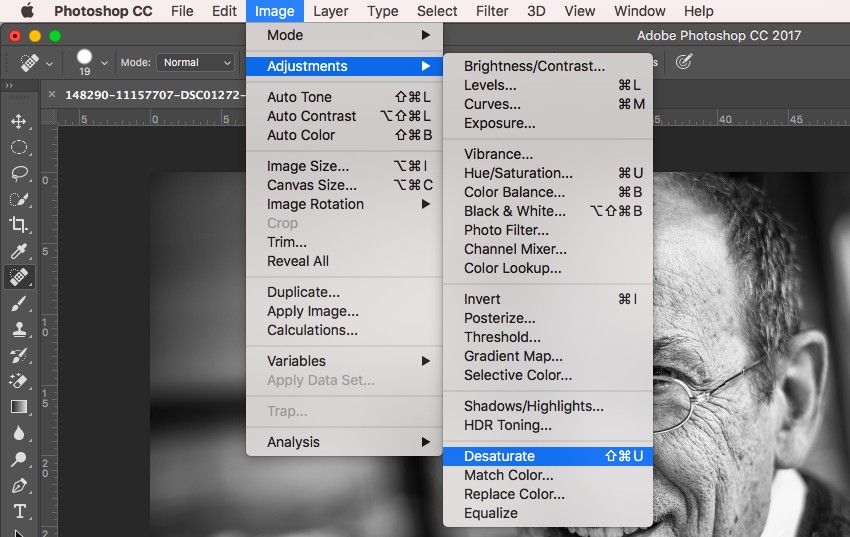
Task: Select the Brush tool
Action: (19, 303)
